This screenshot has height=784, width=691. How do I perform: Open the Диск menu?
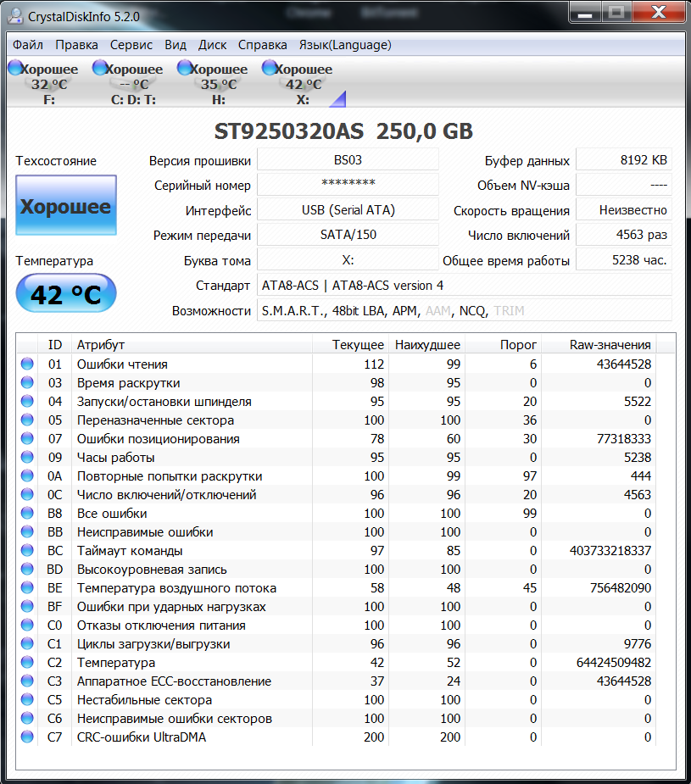[213, 45]
